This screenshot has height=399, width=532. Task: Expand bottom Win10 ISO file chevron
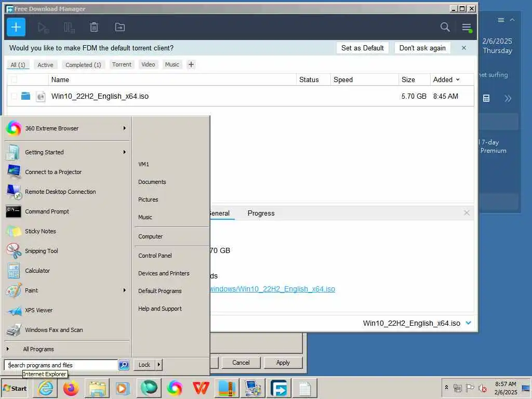[469, 323]
